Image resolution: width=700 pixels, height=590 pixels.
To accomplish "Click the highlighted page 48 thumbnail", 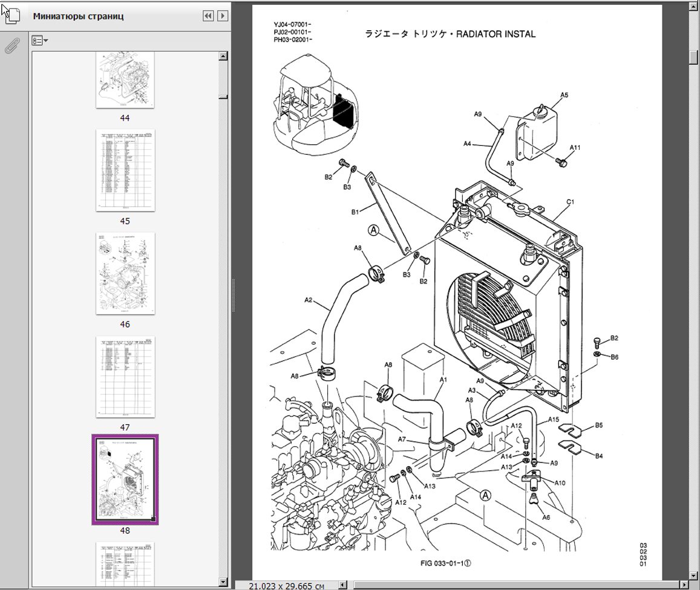I will 125,479.
